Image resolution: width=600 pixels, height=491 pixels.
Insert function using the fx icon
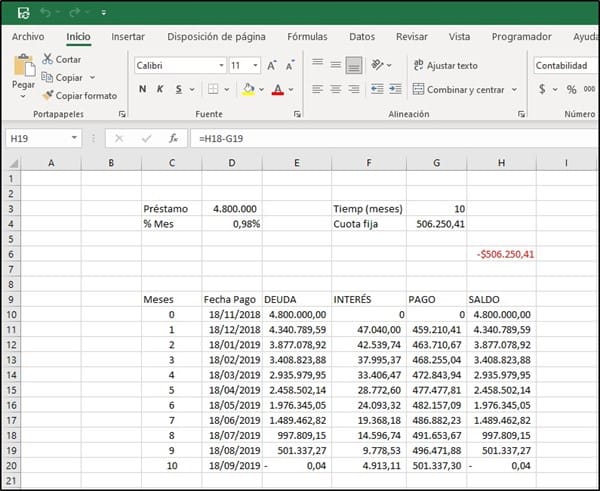(x=173, y=138)
